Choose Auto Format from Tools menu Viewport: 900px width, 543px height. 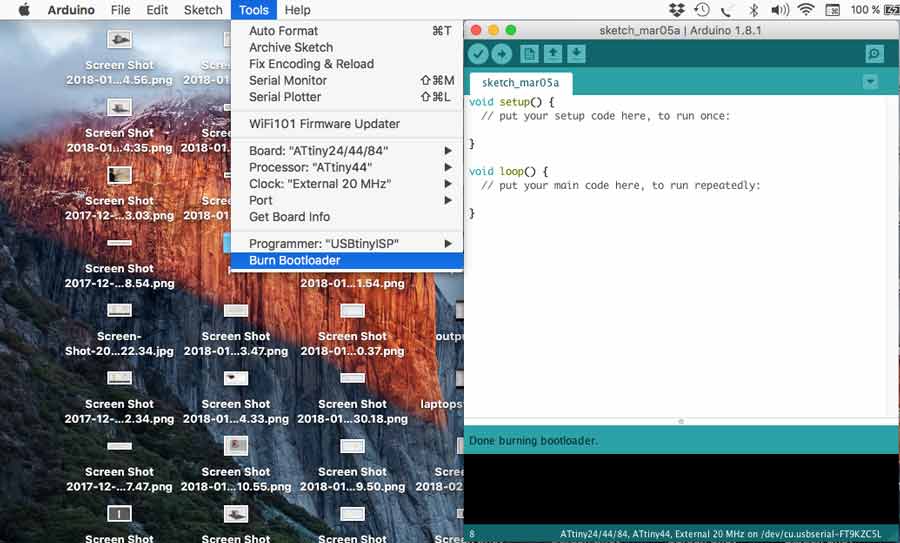[x=283, y=31]
